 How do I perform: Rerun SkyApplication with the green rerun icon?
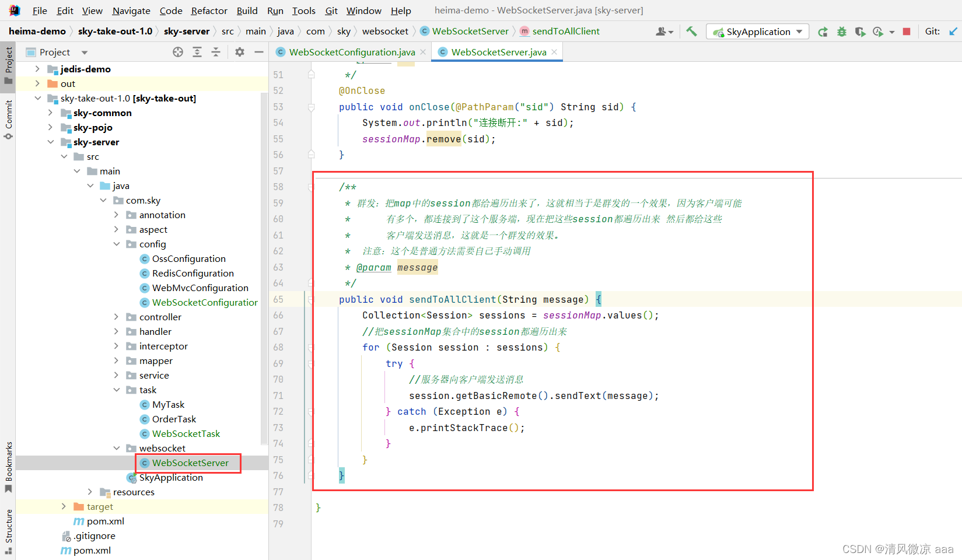tap(823, 32)
